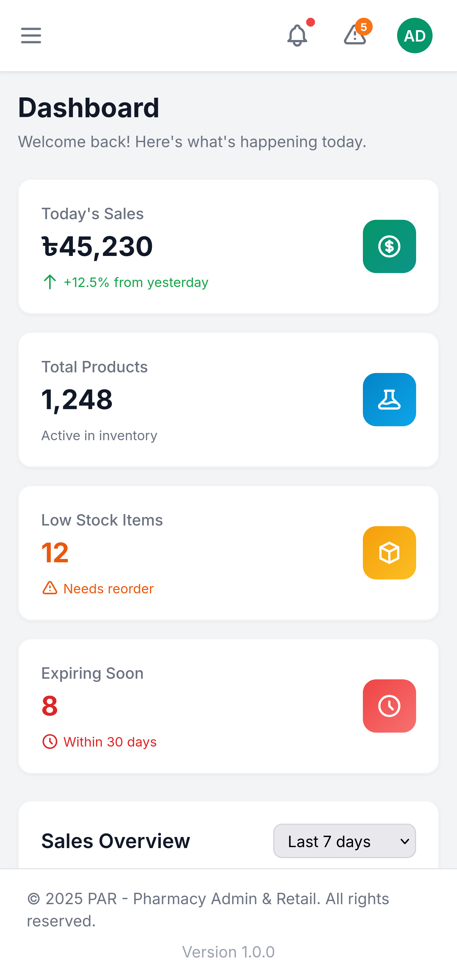Click the orange 5 alerts badge
The image size is (457, 980).
[364, 27]
